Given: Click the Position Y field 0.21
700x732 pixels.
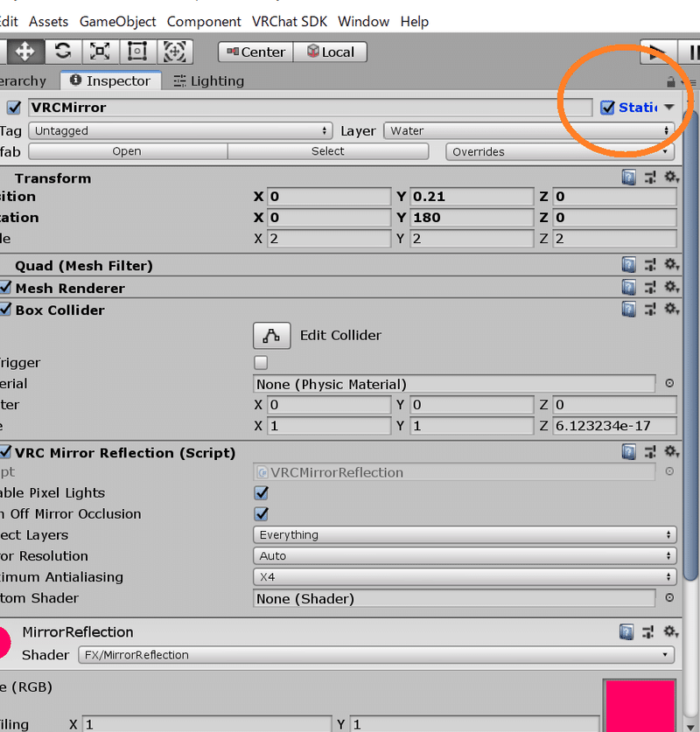Looking at the screenshot, I should coord(471,196).
